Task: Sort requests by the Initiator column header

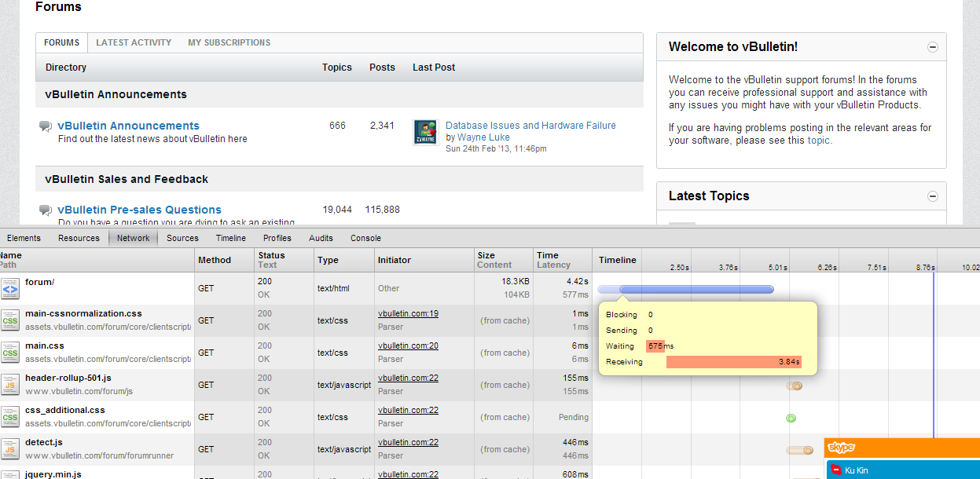Action: (424, 260)
